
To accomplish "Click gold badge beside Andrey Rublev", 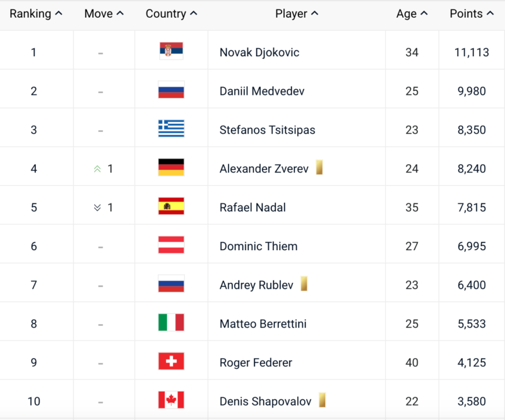I will click(x=304, y=284).
